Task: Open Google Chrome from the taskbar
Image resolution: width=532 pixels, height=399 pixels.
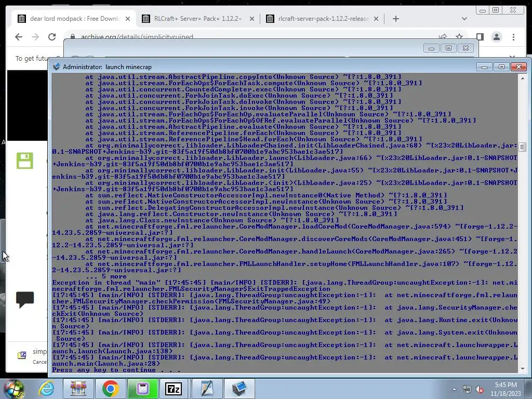Action: point(111,389)
